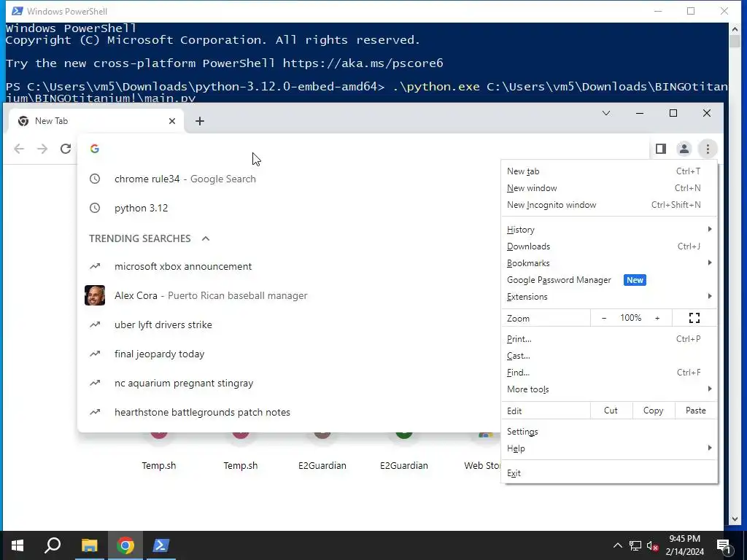This screenshot has width=747, height=560.
Task: Open Google Password Manager
Action: click(609, 280)
